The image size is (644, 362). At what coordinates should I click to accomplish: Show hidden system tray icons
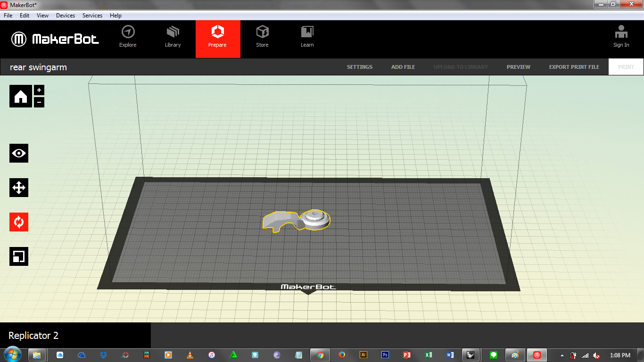562,355
